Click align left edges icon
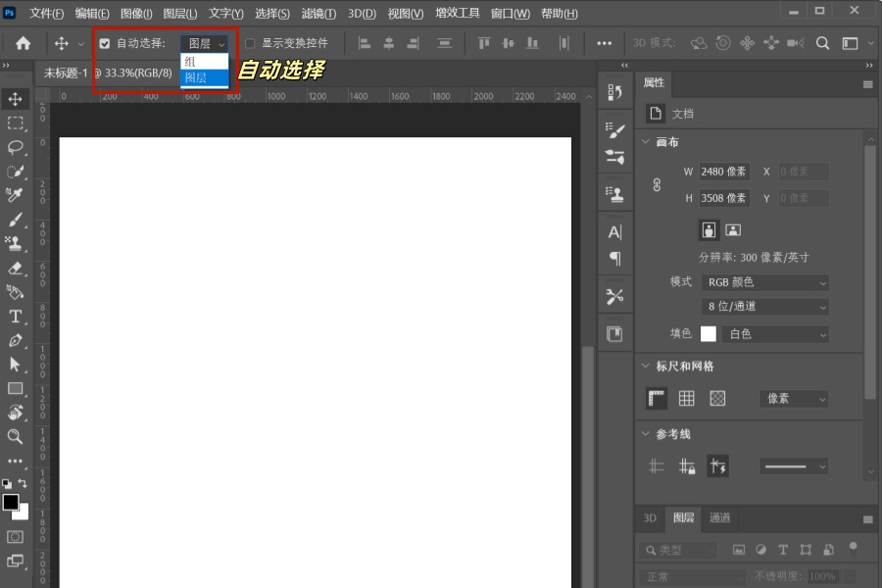This screenshot has height=588, width=882. click(365, 43)
